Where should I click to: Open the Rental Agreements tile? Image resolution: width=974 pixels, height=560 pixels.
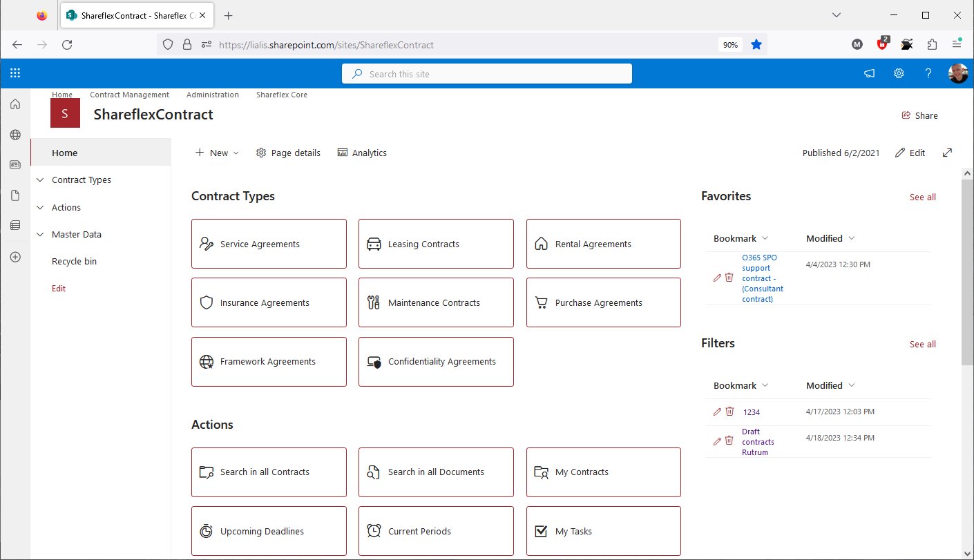(604, 244)
